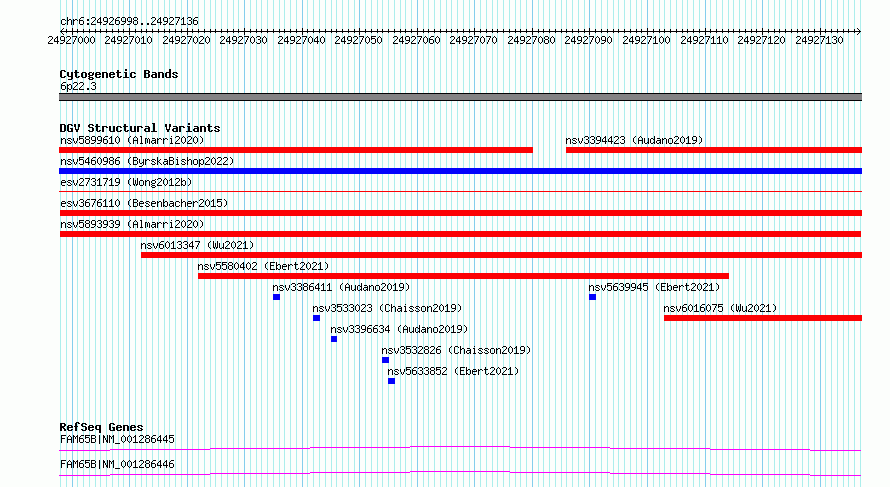
Task: Click ruler position 24927100
Action: [x=646, y=40]
